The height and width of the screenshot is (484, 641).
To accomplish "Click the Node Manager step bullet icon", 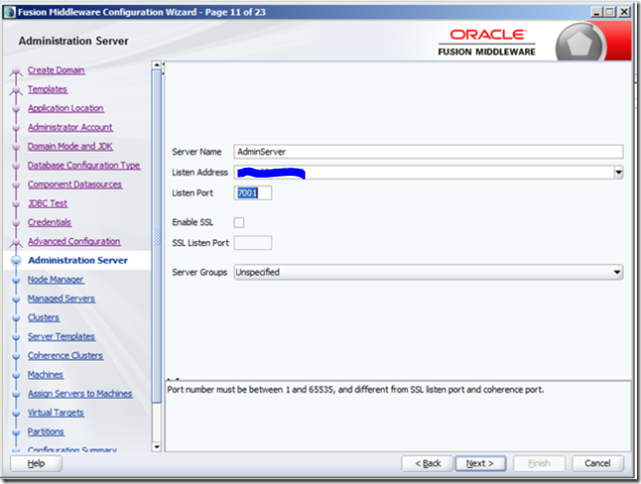I will coord(16,280).
